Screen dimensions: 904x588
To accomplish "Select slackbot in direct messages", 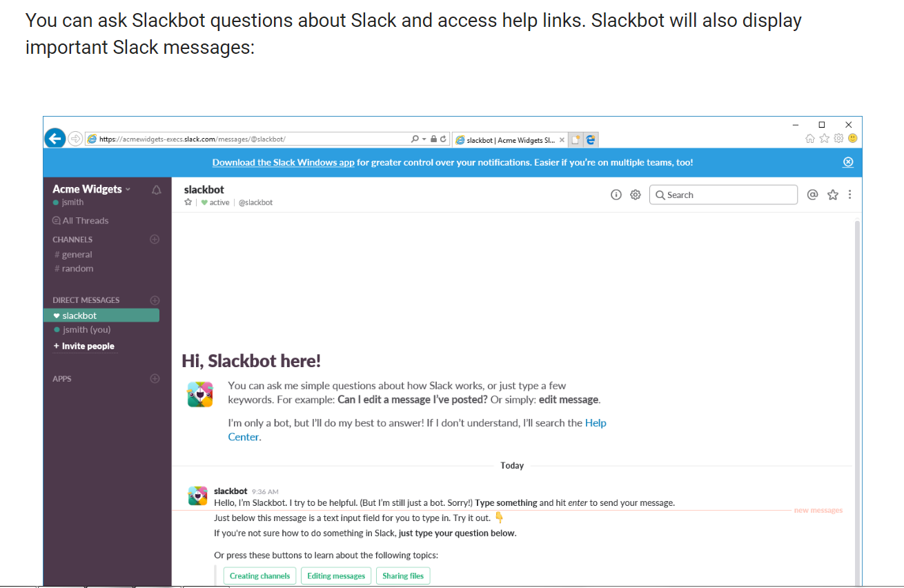I will pos(101,315).
